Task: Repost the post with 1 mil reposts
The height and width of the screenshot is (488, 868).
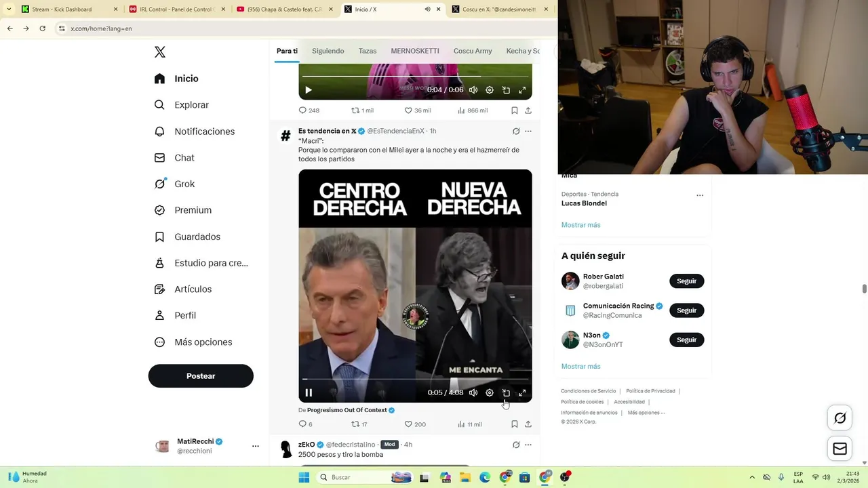Action: (362, 110)
